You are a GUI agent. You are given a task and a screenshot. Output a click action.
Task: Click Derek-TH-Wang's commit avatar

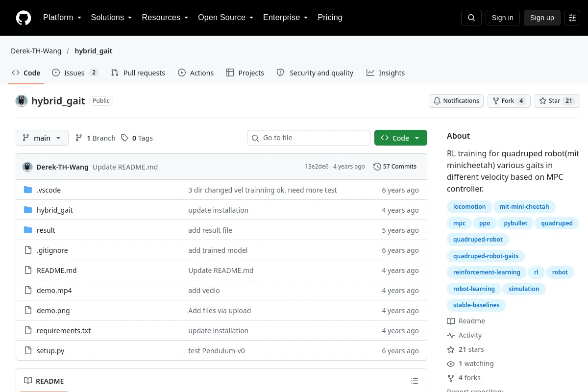(27, 167)
